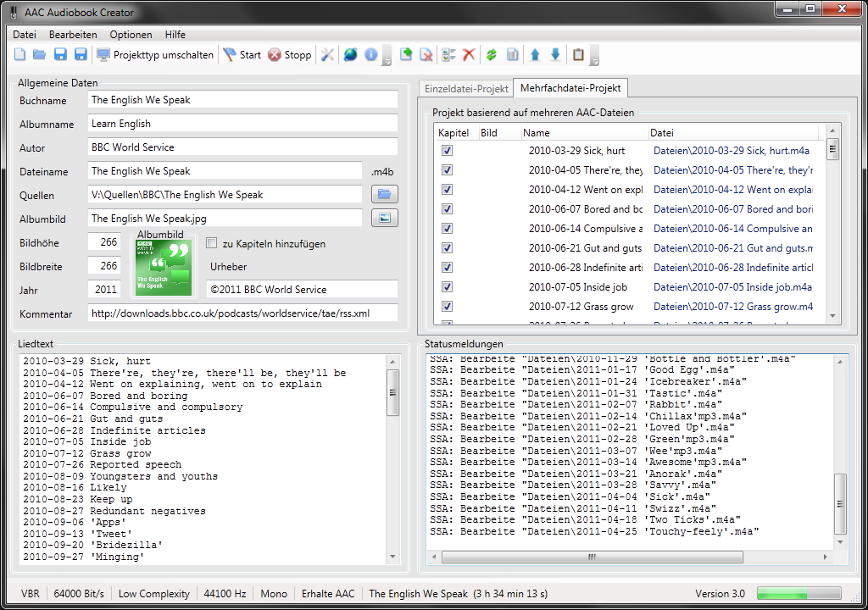Browse source folder button beside Quellen field
This screenshot has height=610, width=868.
(x=384, y=194)
